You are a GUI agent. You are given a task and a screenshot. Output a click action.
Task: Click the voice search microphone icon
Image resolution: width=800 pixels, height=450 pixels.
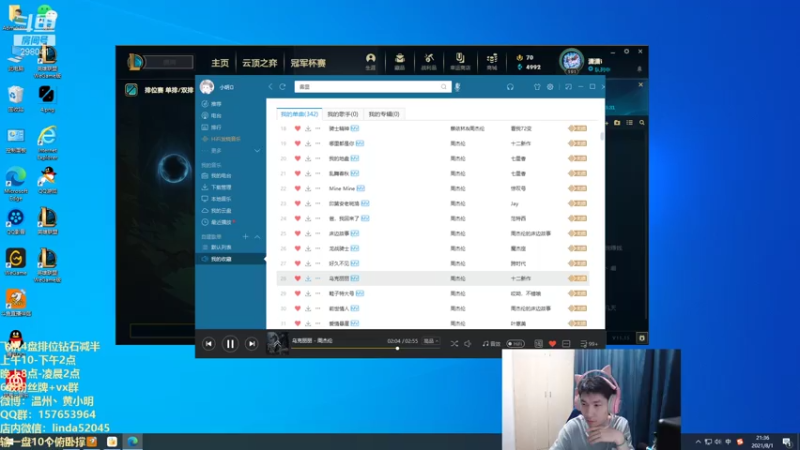tap(457, 87)
